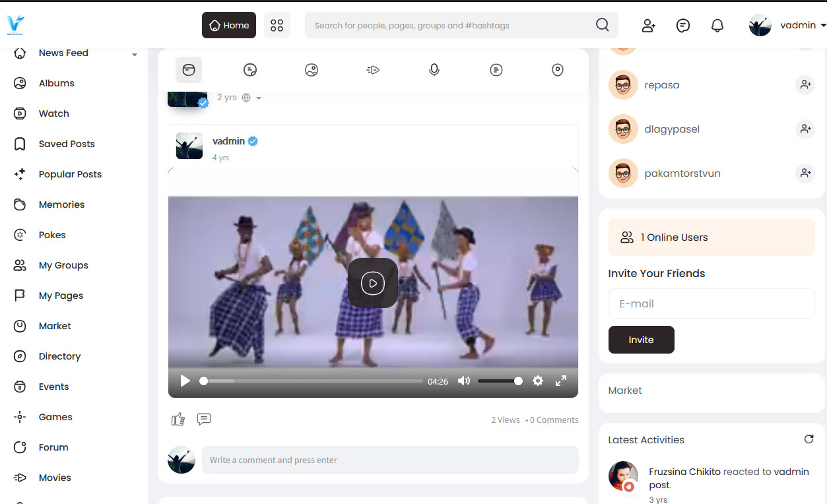Select the files filter icon
The image size is (827, 504).
(x=496, y=70)
